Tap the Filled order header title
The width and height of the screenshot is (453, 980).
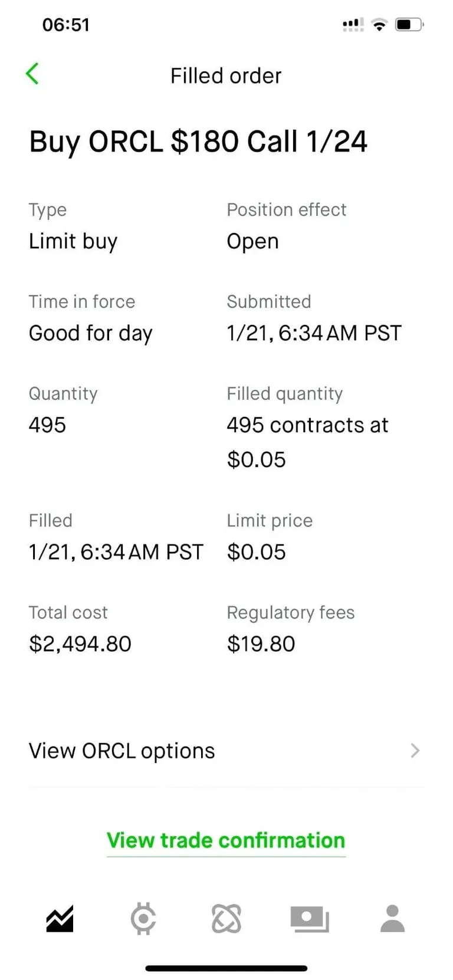tap(226, 76)
